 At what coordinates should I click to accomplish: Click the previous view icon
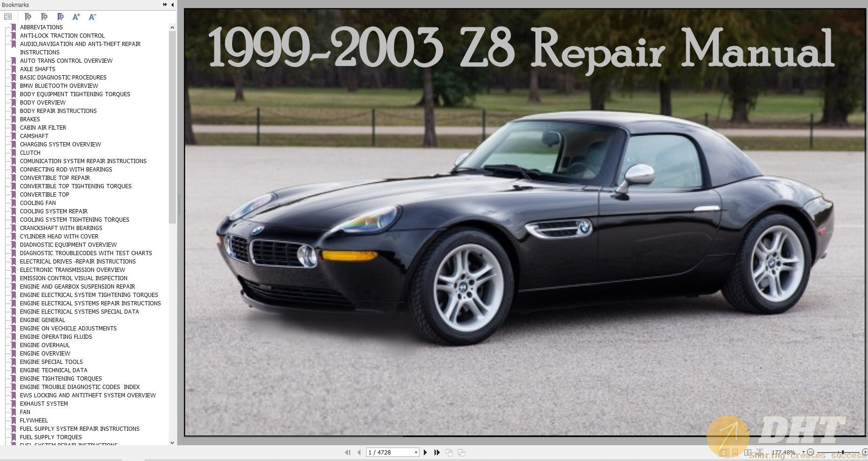coord(449,452)
